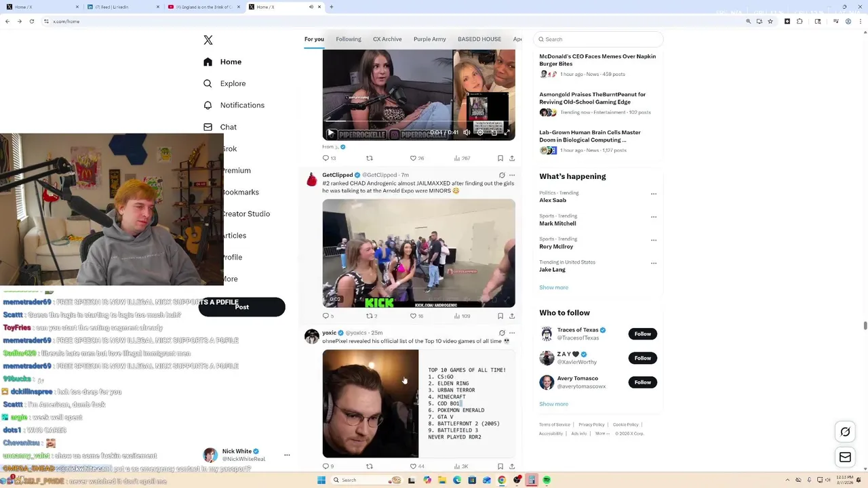Expand the More link in the footer

click(602, 434)
